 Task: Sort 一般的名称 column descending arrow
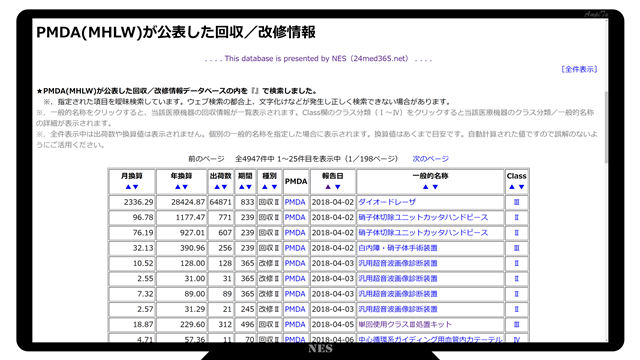435,187
